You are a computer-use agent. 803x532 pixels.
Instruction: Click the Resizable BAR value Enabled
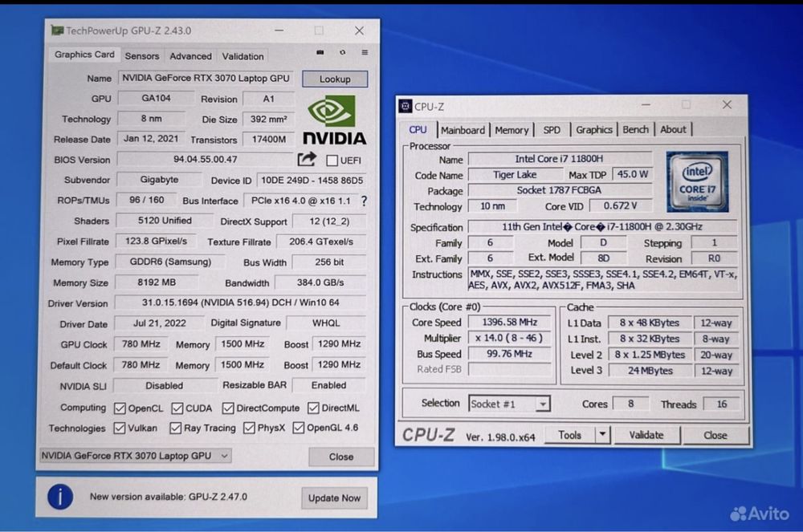point(328,384)
